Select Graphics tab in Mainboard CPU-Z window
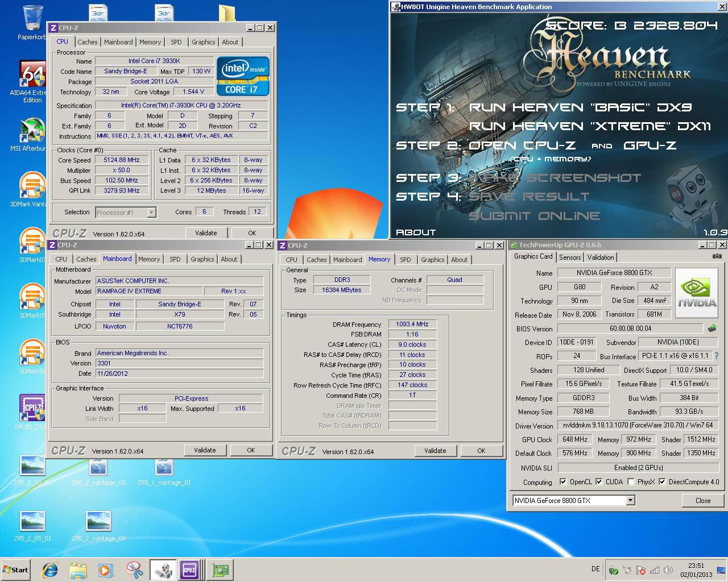 pyautogui.click(x=202, y=259)
